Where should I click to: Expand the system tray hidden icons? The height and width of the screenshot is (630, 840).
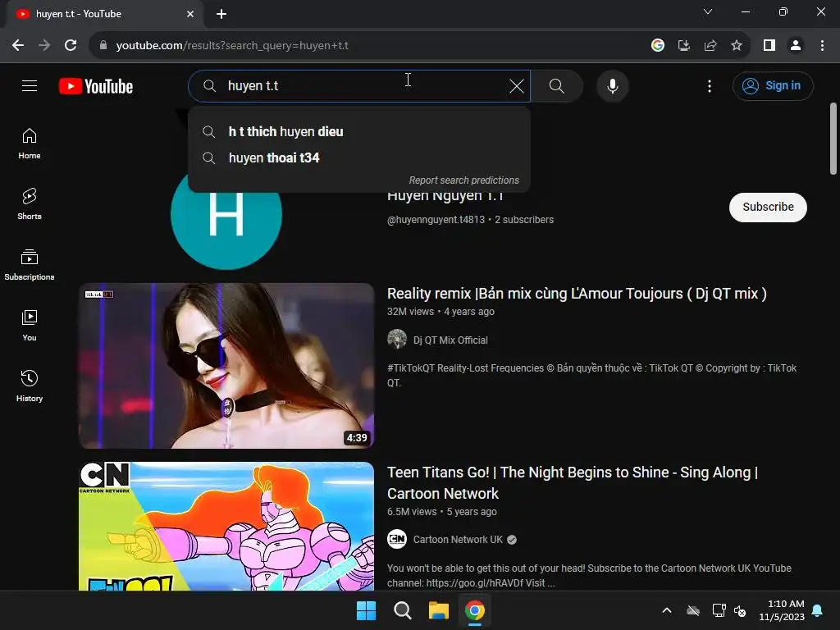click(667, 610)
